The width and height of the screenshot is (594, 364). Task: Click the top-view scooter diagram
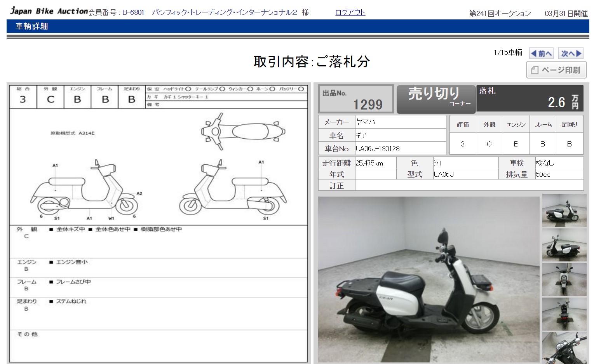(x=243, y=131)
